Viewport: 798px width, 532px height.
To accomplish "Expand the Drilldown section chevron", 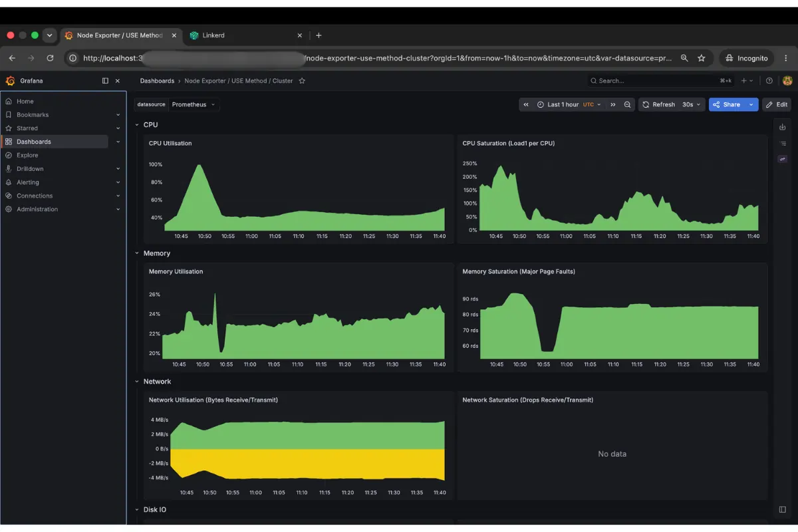I will tap(118, 168).
